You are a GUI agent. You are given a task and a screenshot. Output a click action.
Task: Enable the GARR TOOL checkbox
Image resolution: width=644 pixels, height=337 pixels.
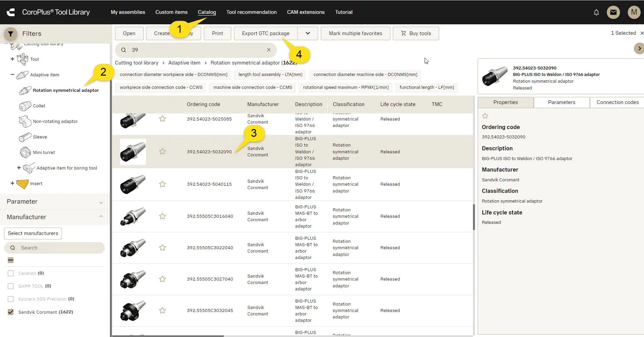pyautogui.click(x=11, y=286)
